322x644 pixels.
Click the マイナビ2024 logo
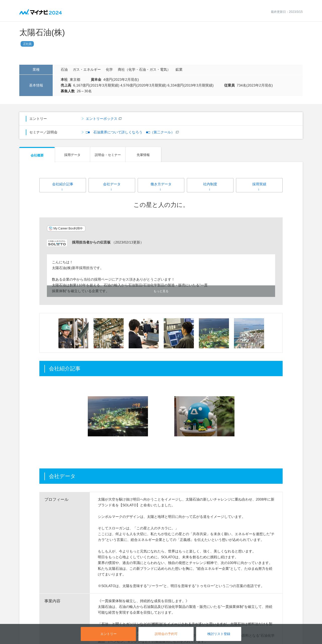(41, 12)
